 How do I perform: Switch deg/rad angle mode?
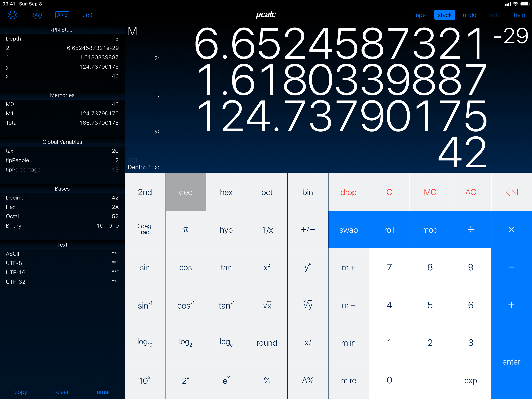click(145, 230)
